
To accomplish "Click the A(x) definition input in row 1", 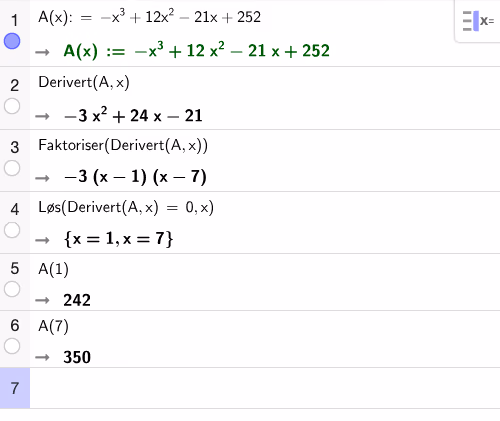I will click(x=149, y=17).
